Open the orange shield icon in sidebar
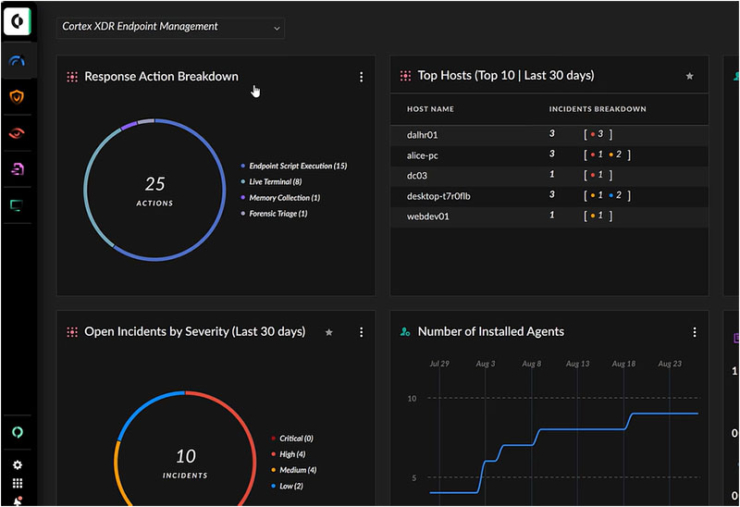 [x=17, y=97]
